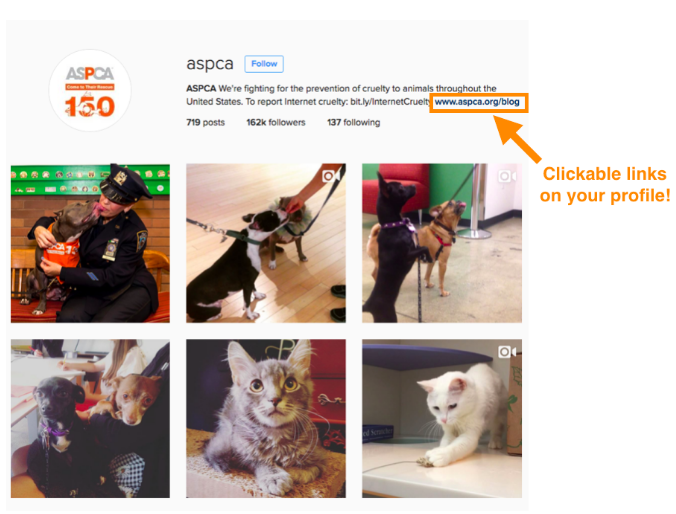Click the bold ASPCA name in bio
The height and width of the screenshot is (514, 676).
[x=201, y=88]
